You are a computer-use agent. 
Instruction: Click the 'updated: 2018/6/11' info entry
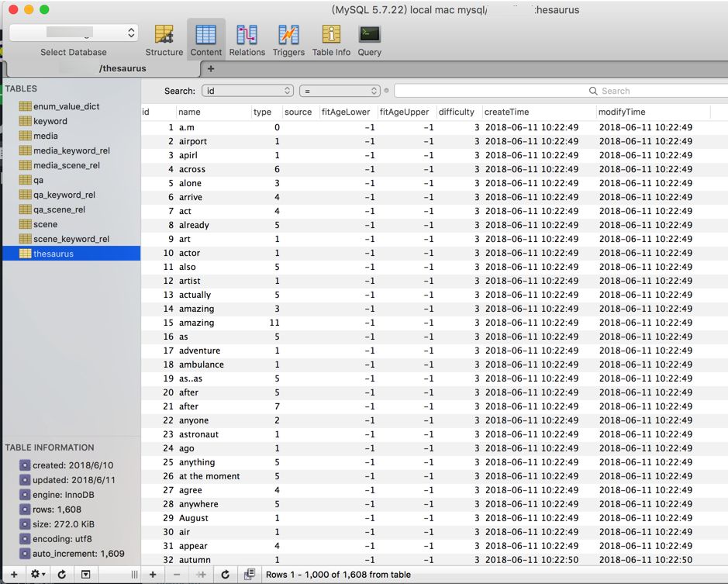pos(74,480)
